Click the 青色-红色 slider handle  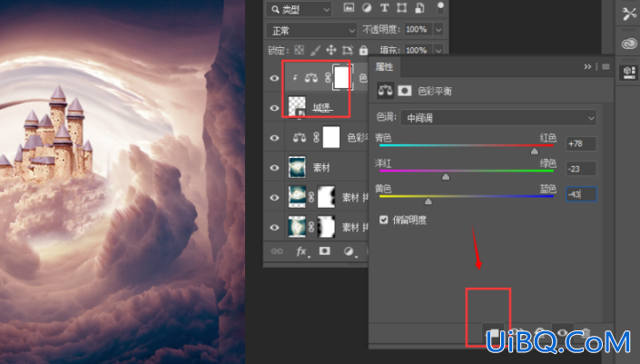click(535, 152)
